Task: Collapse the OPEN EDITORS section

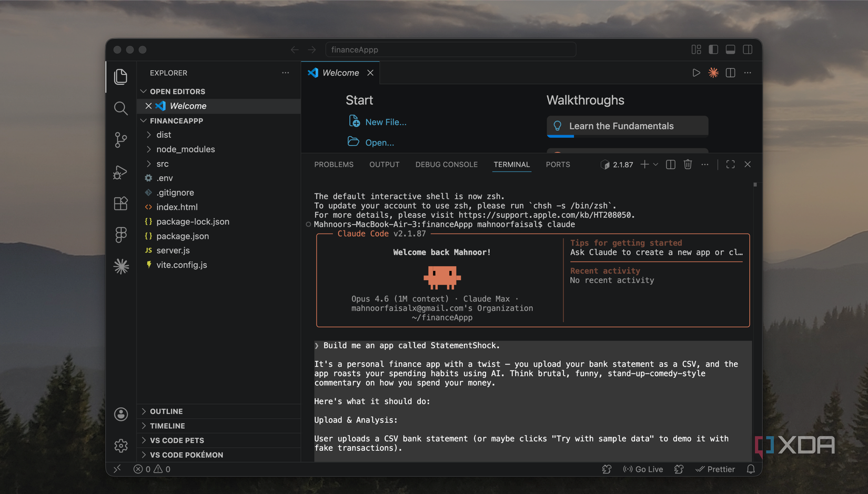Action: [144, 91]
